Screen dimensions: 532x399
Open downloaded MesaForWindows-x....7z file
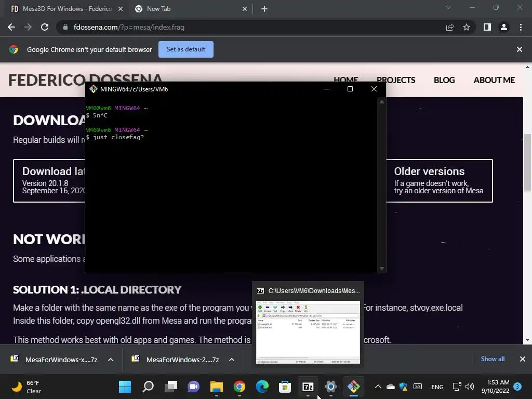click(x=55, y=360)
